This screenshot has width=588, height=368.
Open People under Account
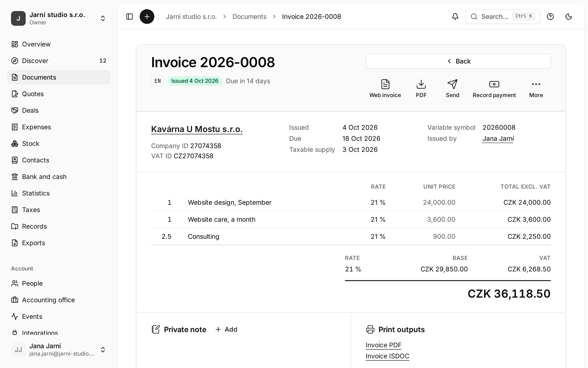[x=59, y=283]
